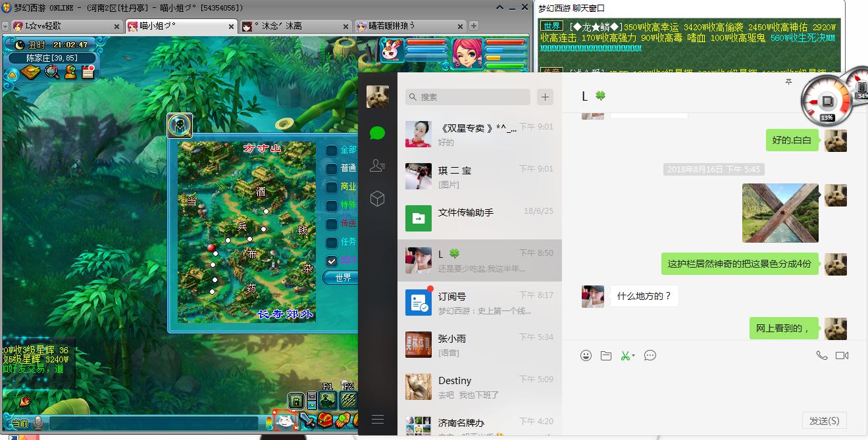
Task: Enable the 普通 filter checkbox on map
Action: [332, 168]
